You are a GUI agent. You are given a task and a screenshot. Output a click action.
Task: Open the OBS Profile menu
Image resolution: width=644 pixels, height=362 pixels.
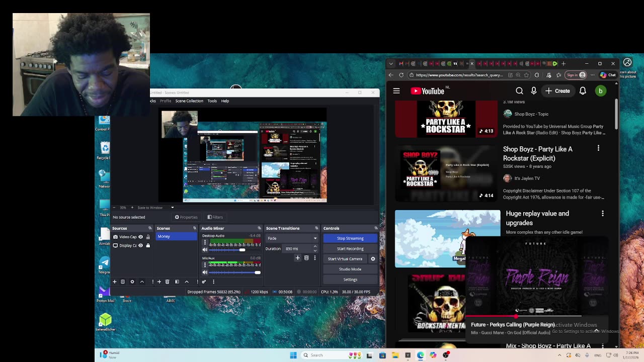tap(166, 101)
